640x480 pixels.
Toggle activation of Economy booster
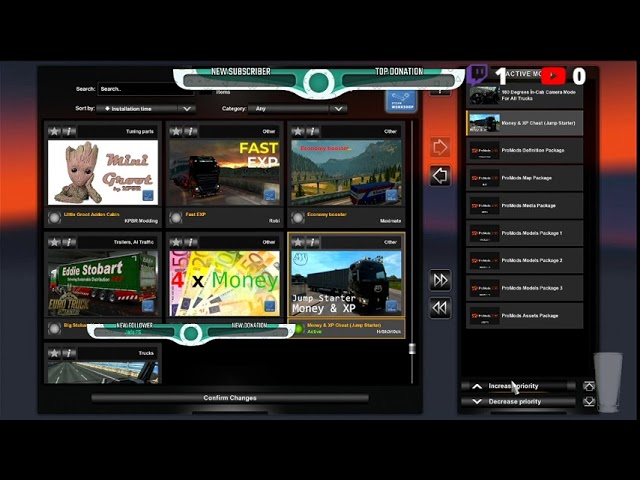click(298, 218)
